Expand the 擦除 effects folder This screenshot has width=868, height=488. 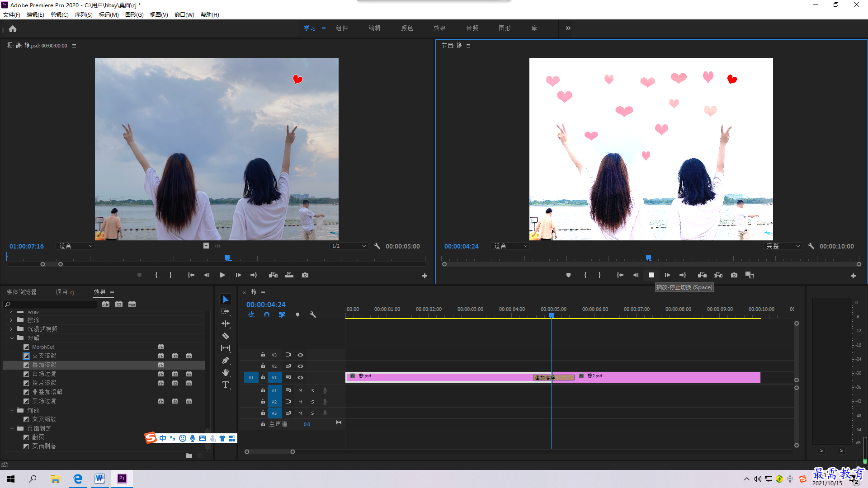(x=12, y=320)
